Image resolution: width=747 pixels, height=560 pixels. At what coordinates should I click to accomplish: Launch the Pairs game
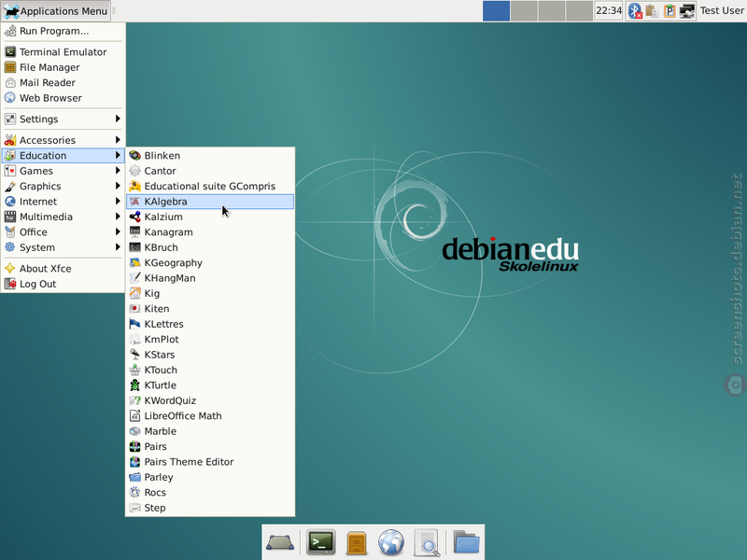click(x=210, y=446)
